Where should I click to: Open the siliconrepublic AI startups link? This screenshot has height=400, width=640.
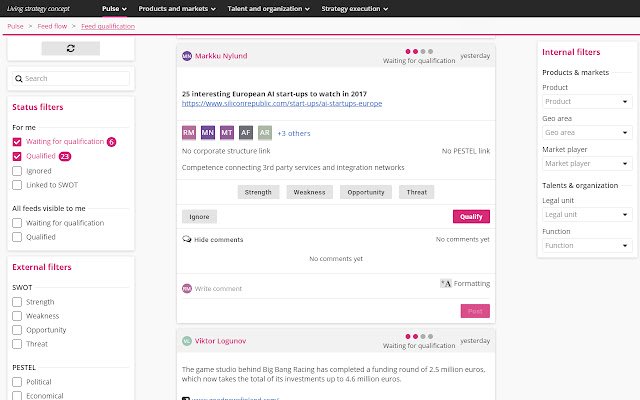[282, 104]
